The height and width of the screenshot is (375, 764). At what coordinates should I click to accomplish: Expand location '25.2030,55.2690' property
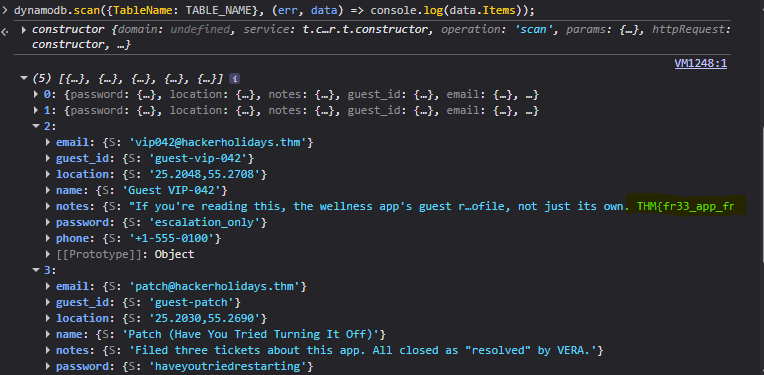(x=48, y=318)
